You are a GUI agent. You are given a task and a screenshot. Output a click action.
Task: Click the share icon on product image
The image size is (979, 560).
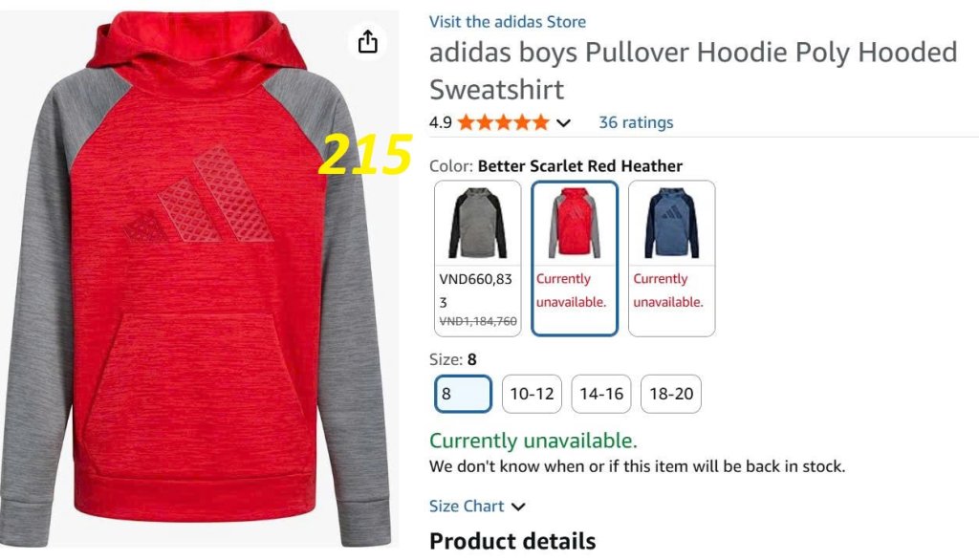368,42
